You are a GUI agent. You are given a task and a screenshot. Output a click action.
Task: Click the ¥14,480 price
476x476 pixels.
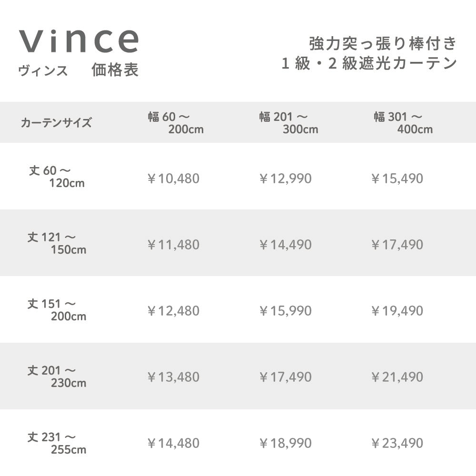(173, 443)
